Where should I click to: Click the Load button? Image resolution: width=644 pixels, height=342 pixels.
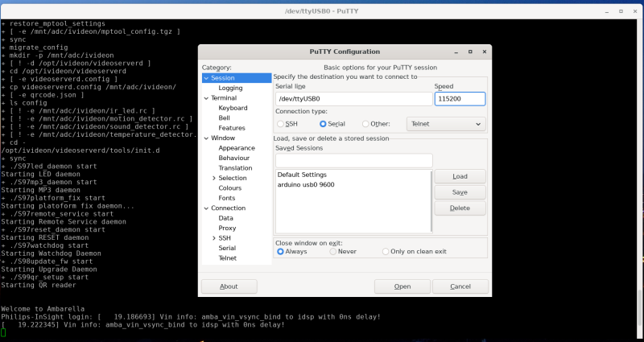460,176
